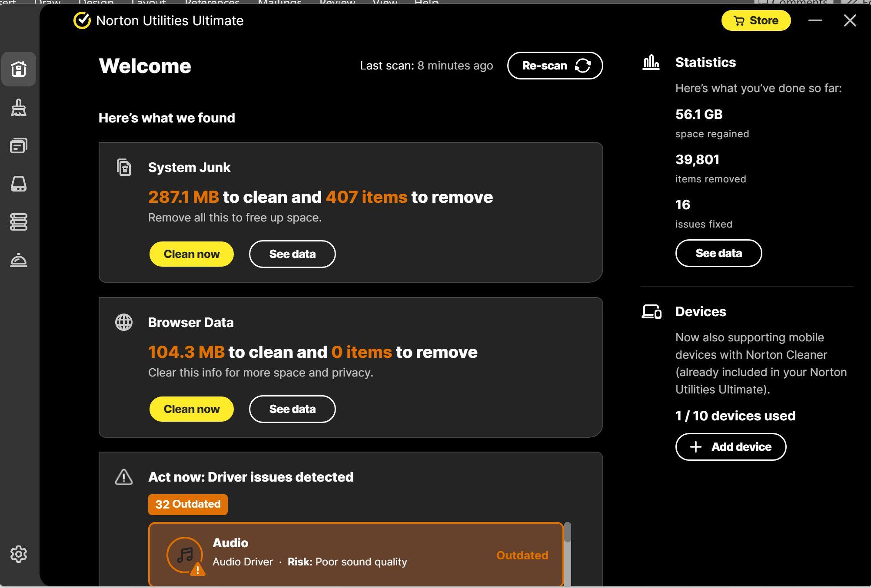The image size is (871, 588).
Task: Click the driver issues warning triangle icon
Action: [x=124, y=477]
